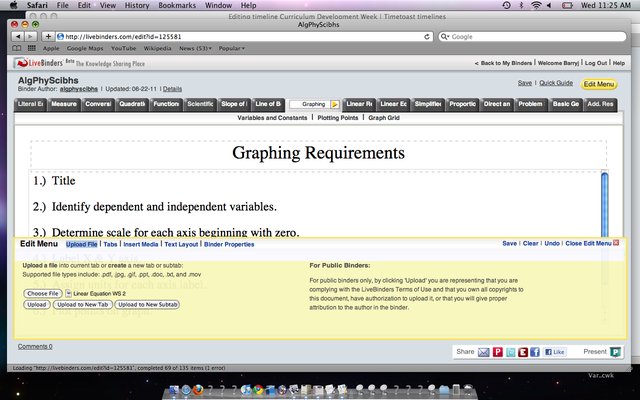Open Graph Grid subtab
The width and height of the screenshot is (640, 400).
pos(384,118)
